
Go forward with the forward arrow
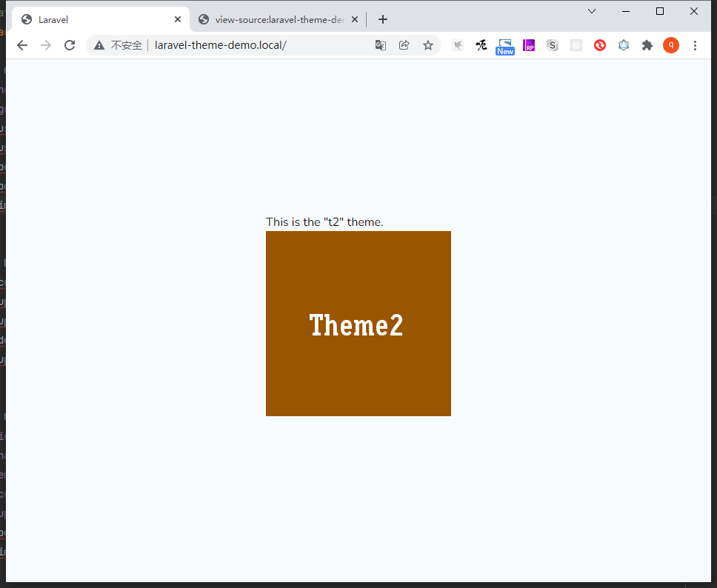(x=46, y=45)
